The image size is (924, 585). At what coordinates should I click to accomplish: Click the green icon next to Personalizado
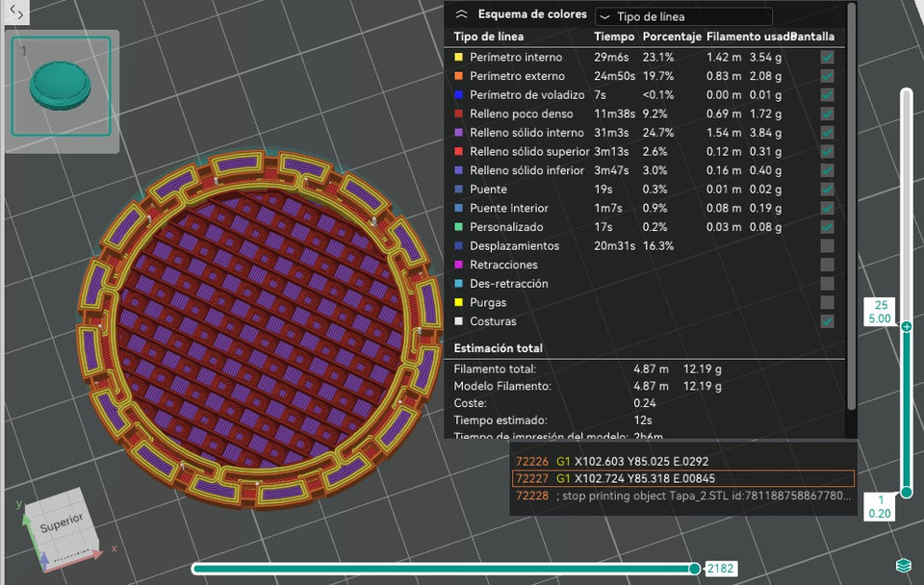[x=459, y=227]
